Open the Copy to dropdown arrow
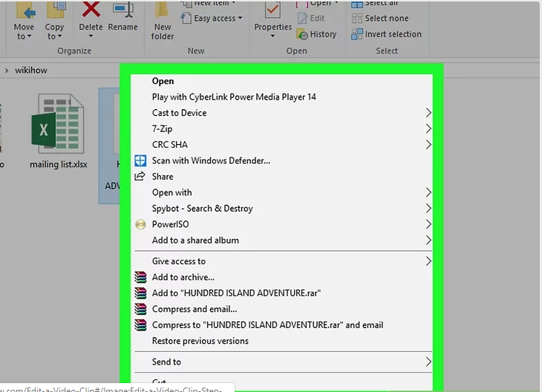Screen dimensions: 542x392 point(60,36)
